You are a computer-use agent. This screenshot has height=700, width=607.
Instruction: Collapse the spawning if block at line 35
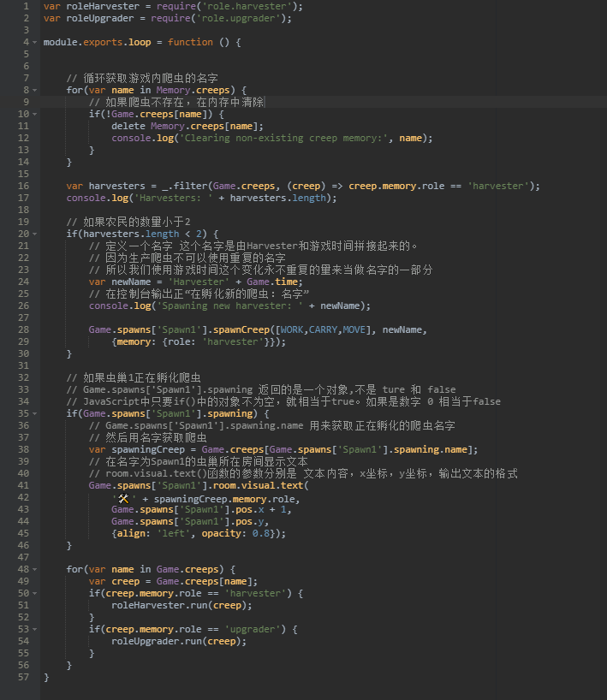(x=35, y=414)
